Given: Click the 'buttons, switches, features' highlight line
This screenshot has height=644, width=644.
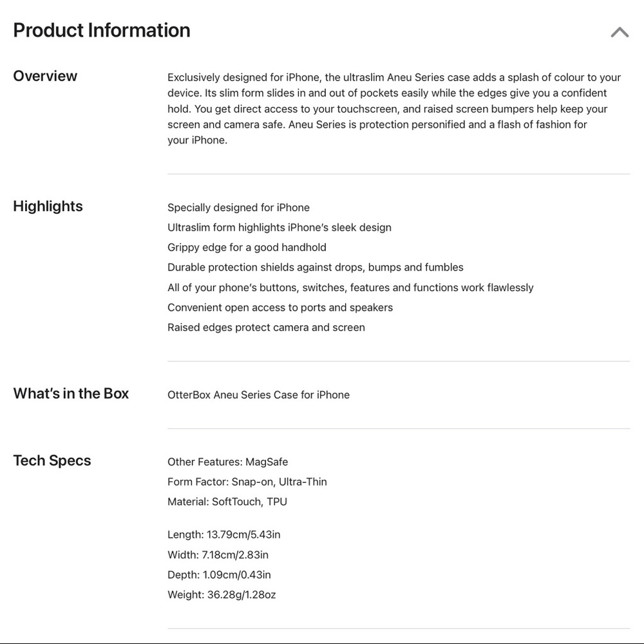Looking at the screenshot, I should [350, 287].
